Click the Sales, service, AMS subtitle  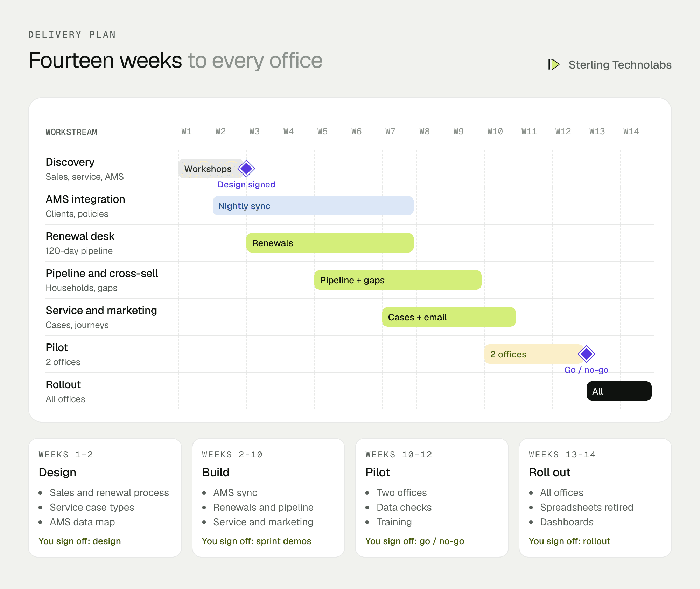pos(85,177)
